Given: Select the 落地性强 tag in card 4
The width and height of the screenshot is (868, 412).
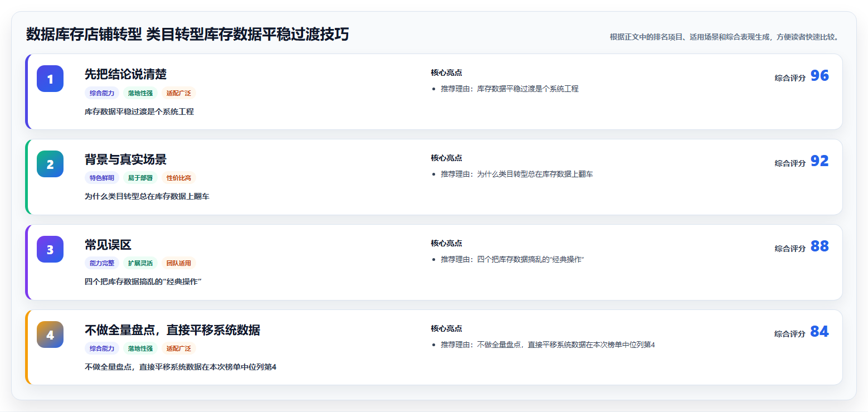Looking at the screenshot, I should pyautogui.click(x=140, y=348).
